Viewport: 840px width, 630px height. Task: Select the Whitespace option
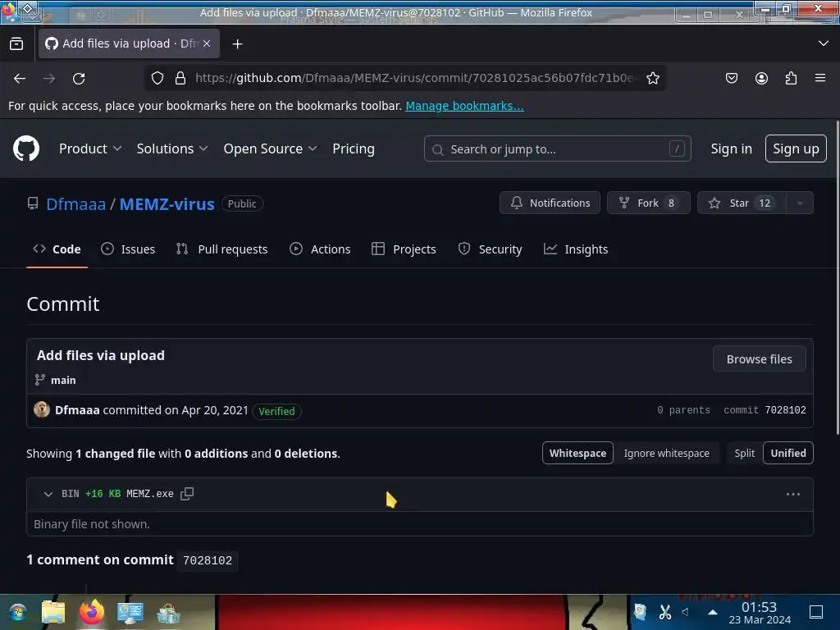pyautogui.click(x=577, y=453)
